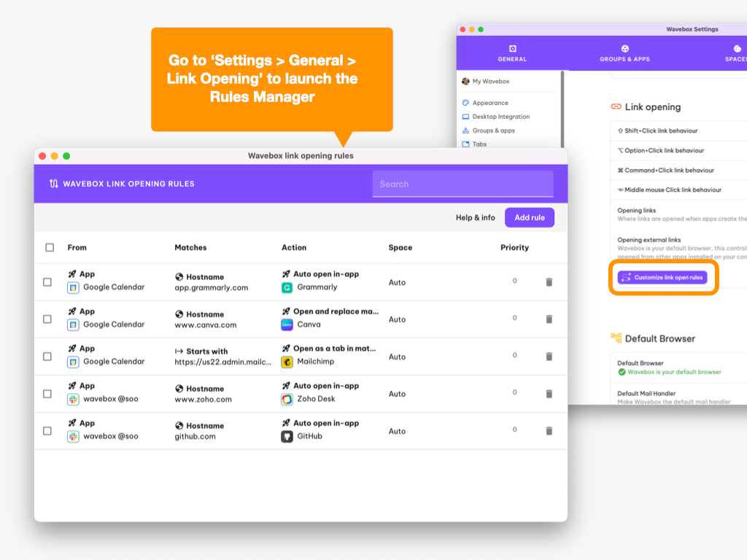This screenshot has height=560, width=747.
Task: Toggle the select-all checkbox in the rules header
Action: (x=50, y=247)
